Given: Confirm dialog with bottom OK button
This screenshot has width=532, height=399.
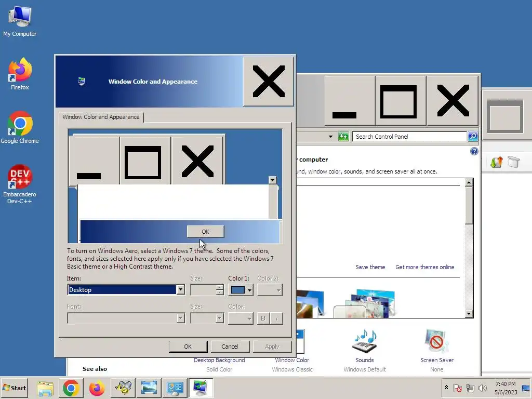Looking at the screenshot, I should pyautogui.click(x=188, y=347).
